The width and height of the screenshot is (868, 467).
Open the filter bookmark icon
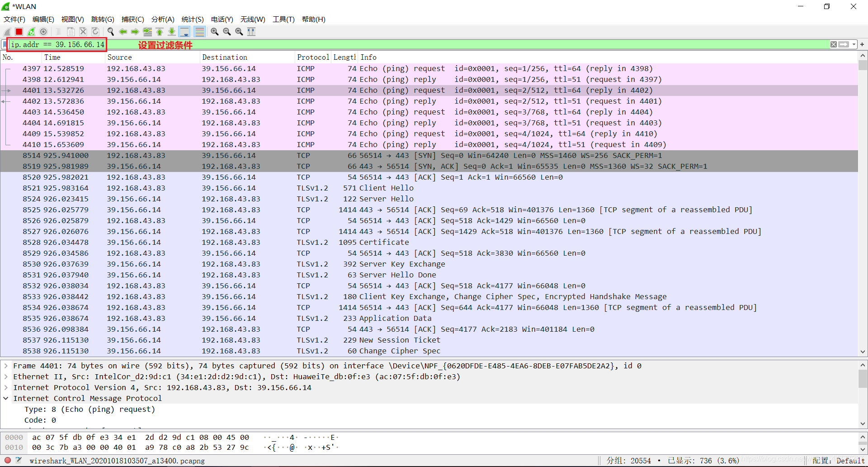point(5,44)
